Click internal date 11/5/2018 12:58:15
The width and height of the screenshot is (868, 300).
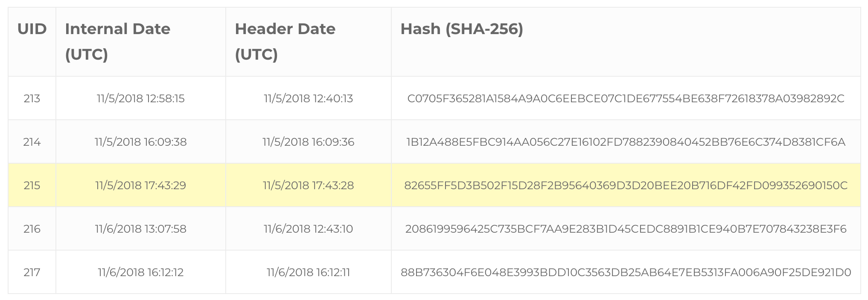click(141, 99)
